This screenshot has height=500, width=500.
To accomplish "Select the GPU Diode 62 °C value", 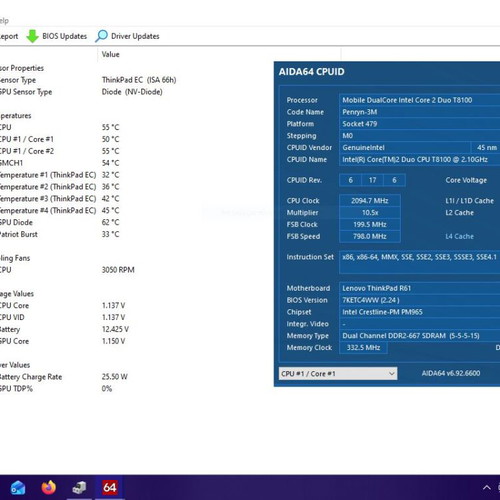I will [x=110, y=222].
